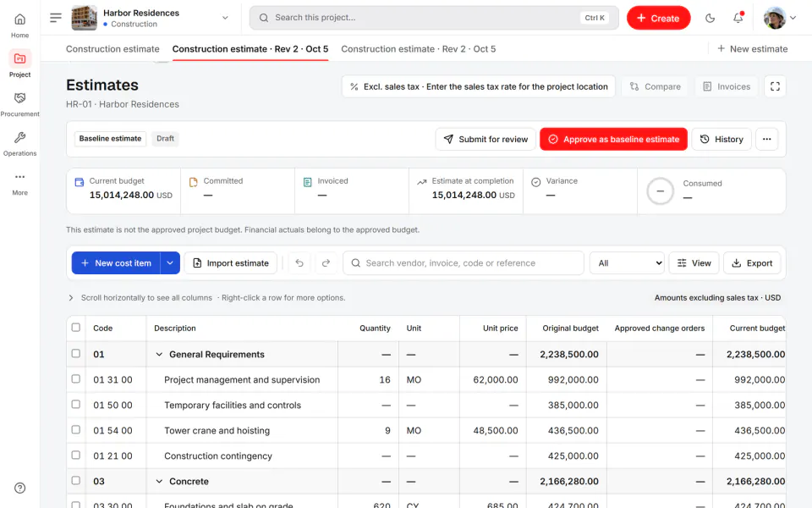Open the All filter dropdown
812x508 pixels.
coord(627,262)
